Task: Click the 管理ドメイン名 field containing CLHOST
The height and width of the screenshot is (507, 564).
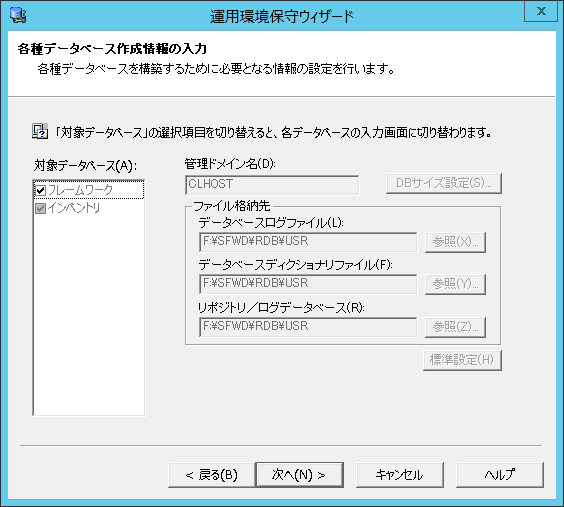Action: [272, 185]
